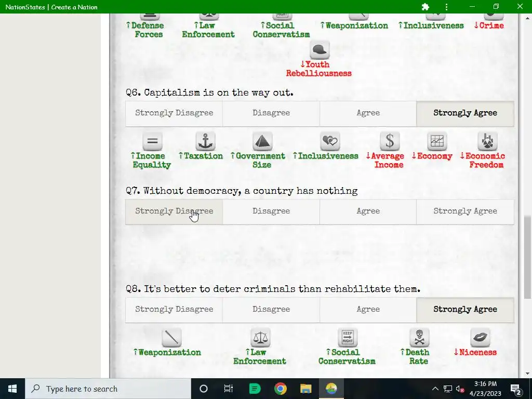Pick Strongly Agree for Q8 criminals

point(465,310)
